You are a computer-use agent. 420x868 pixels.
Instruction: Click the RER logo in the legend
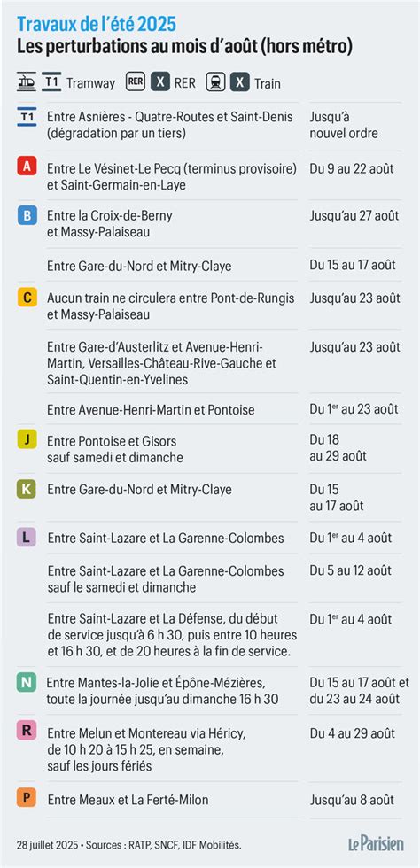click(136, 81)
